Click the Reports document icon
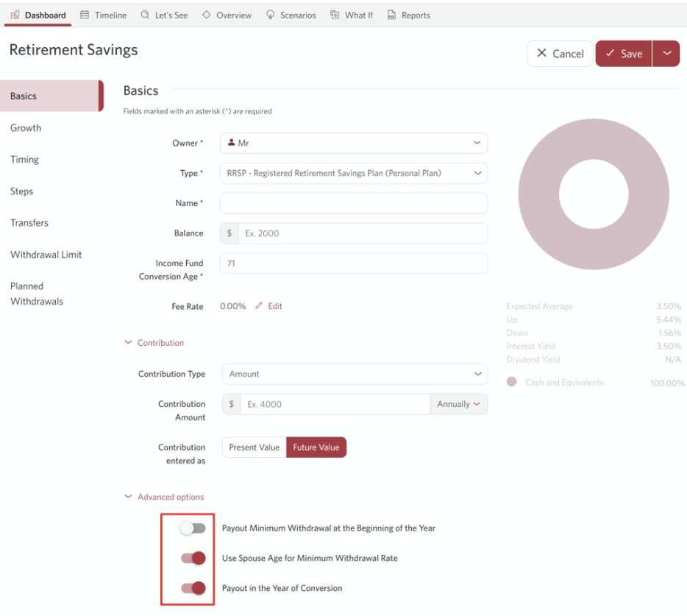This screenshot has height=616, width=687. click(391, 15)
